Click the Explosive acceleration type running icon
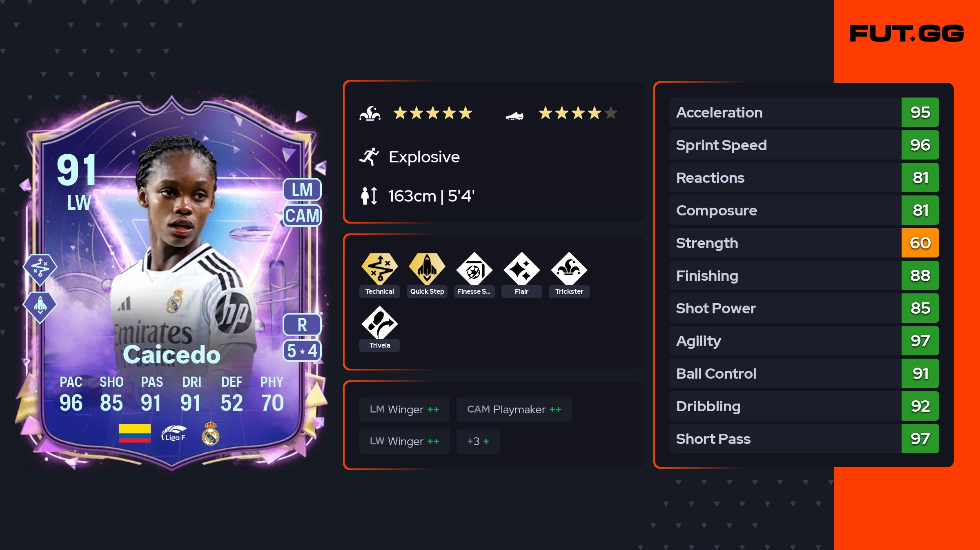980x550 pixels. coord(369,157)
